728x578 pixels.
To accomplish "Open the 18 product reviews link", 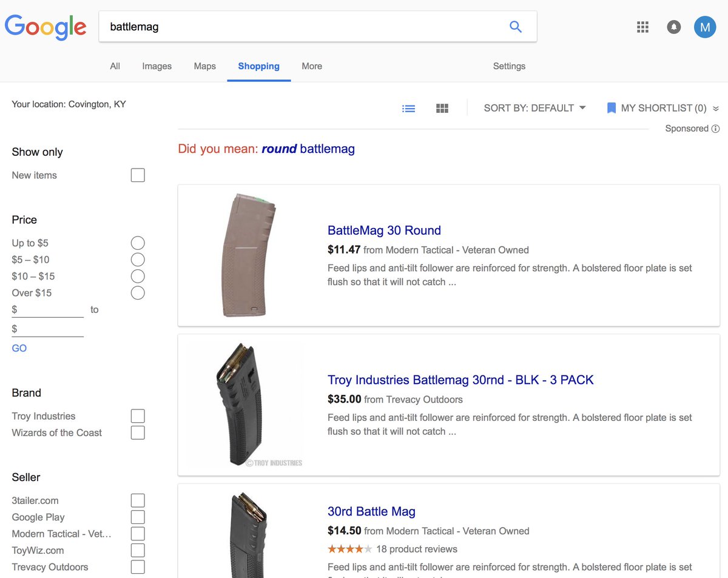I will [x=417, y=549].
